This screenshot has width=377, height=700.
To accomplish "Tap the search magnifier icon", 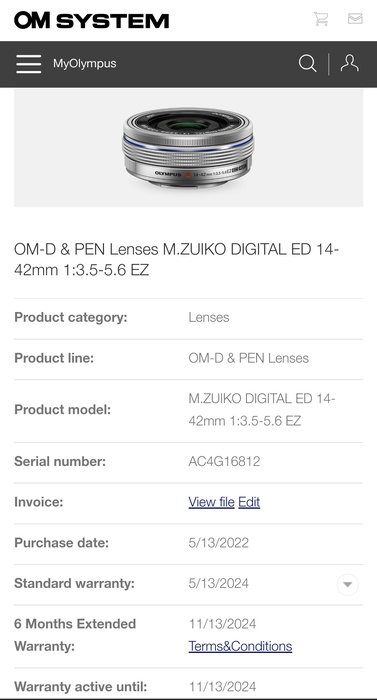I will [307, 63].
